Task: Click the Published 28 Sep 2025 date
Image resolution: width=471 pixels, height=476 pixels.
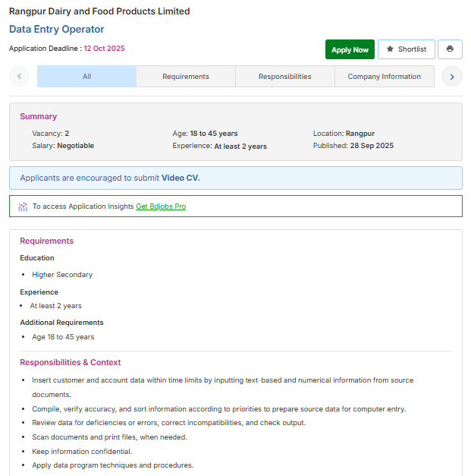Action: pyautogui.click(x=353, y=146)
